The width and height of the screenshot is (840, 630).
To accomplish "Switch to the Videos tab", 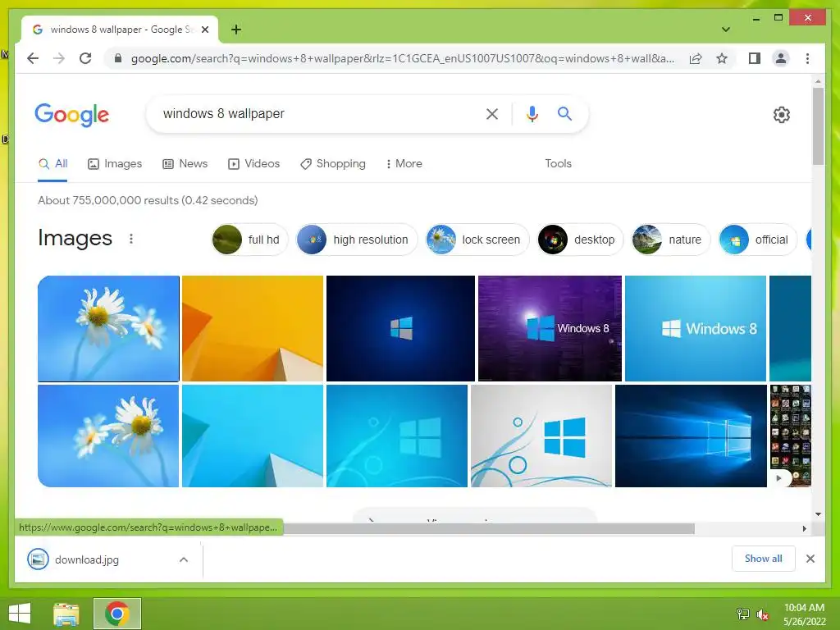I will point(254,164).
